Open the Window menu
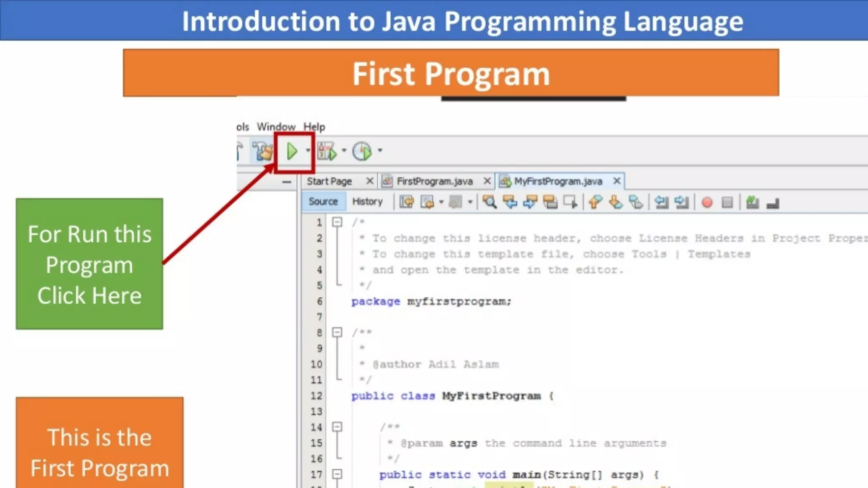 point(276,127)
